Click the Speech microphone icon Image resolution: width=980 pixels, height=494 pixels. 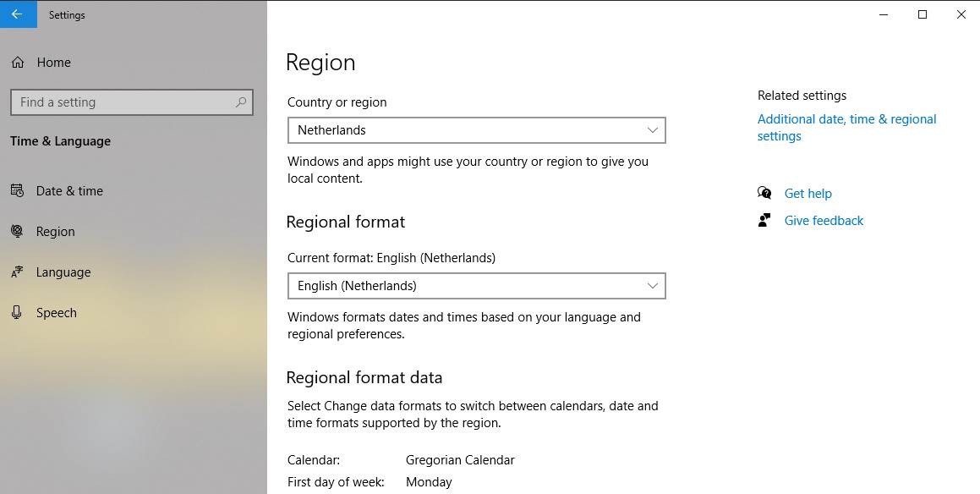tap(17, 313)
